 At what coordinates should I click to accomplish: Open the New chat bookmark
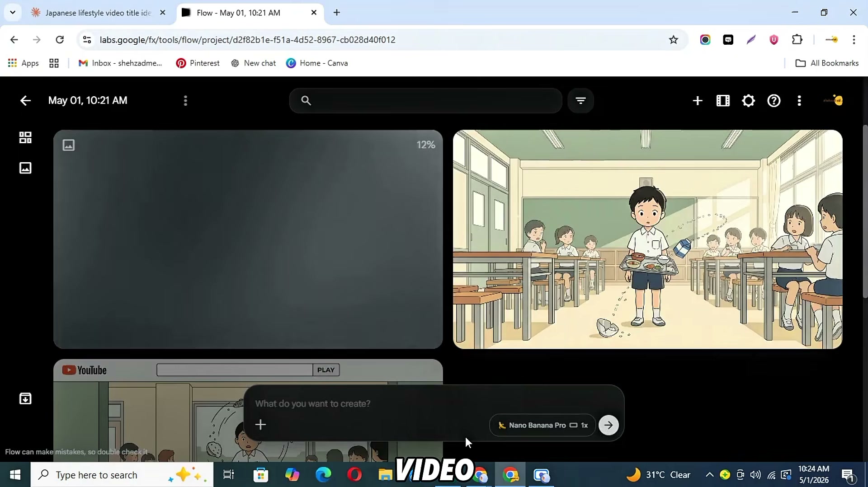[x=253, y=63]
